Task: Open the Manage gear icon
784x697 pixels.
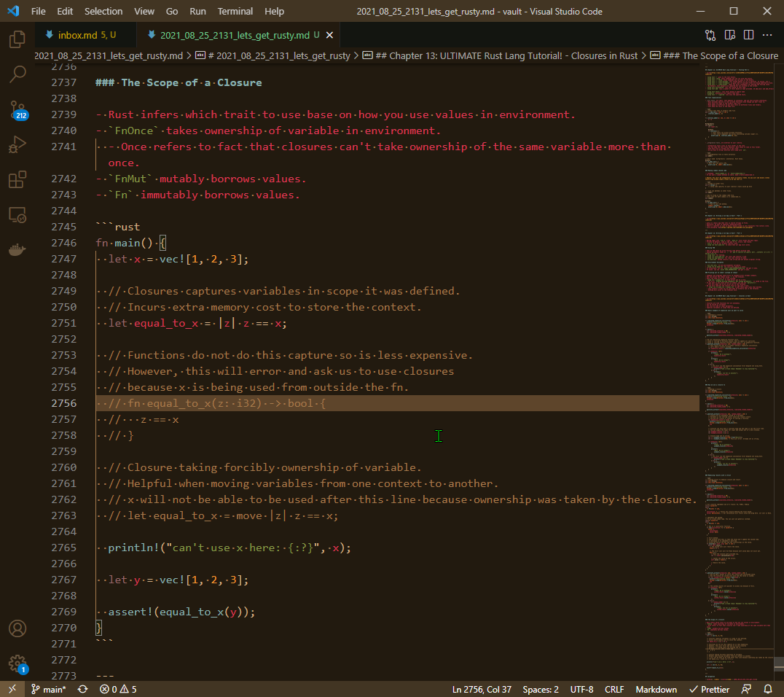Action: tap(17, 664)
